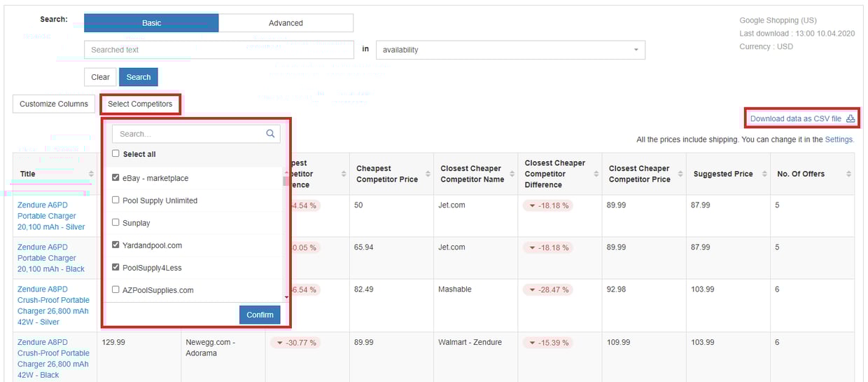Focus the competitor Search box
This screenshot has width=868, height=382.
196,134
